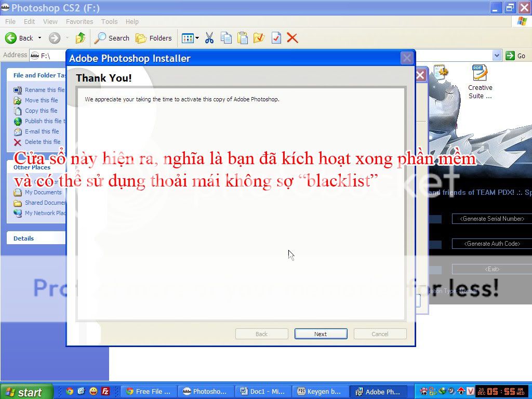Open My Network Places link
Viewport: 532px width, 399px height.
coord(39,213)
